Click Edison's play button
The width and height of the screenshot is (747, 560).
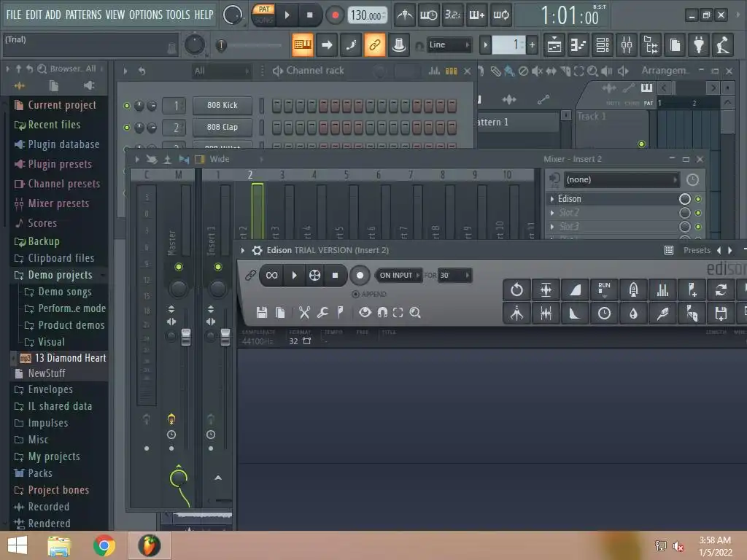tap(294, 275)
